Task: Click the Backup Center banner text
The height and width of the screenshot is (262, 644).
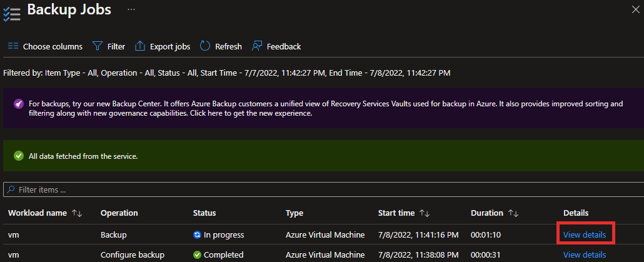Action: [326, 108]
